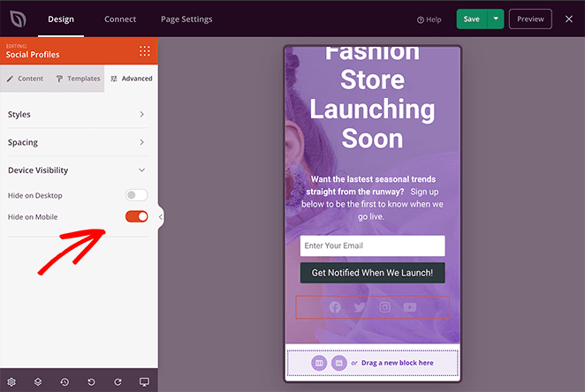Switch device preview with the monitor icon
The height and width of the screenshot is (392, 585).
point(144,381)
